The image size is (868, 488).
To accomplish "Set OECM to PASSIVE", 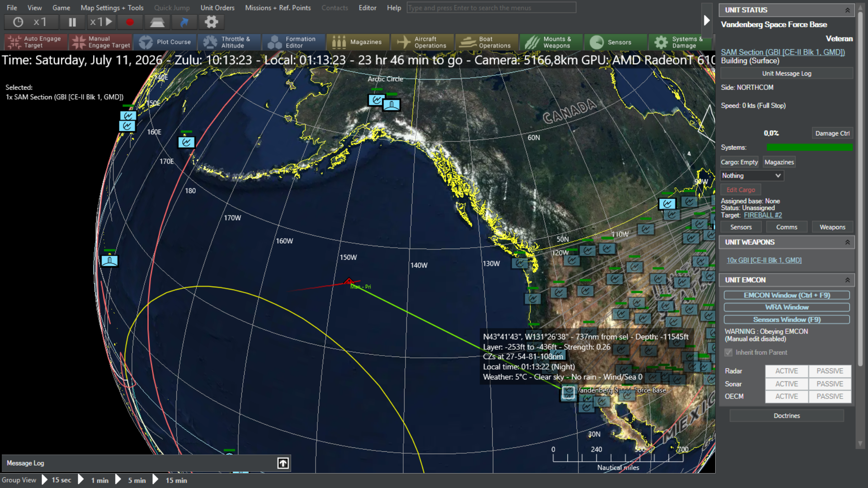I will [830, 396].
